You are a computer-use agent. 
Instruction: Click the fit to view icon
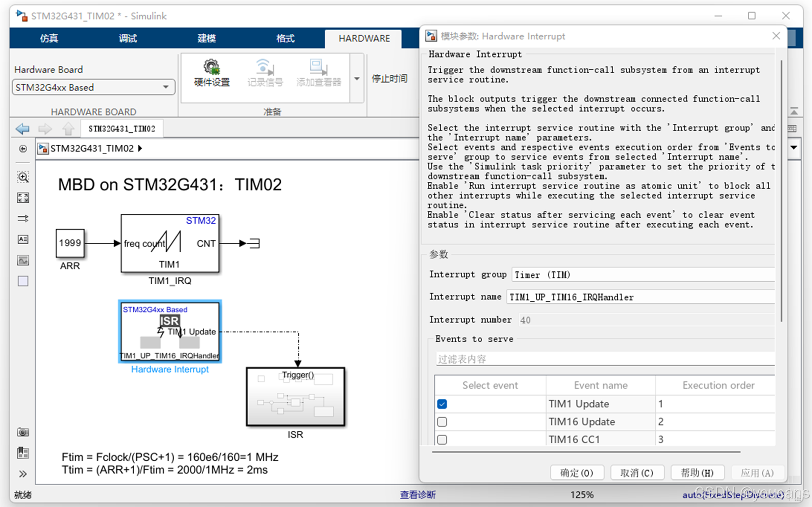23,198
